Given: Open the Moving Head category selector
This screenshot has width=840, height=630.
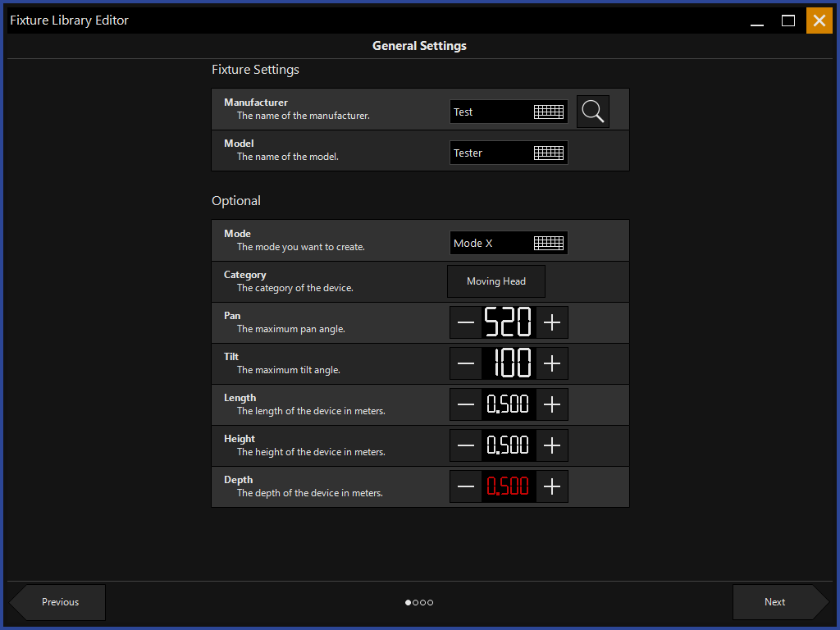Looking at the screenshot, I should pos(496,281).
